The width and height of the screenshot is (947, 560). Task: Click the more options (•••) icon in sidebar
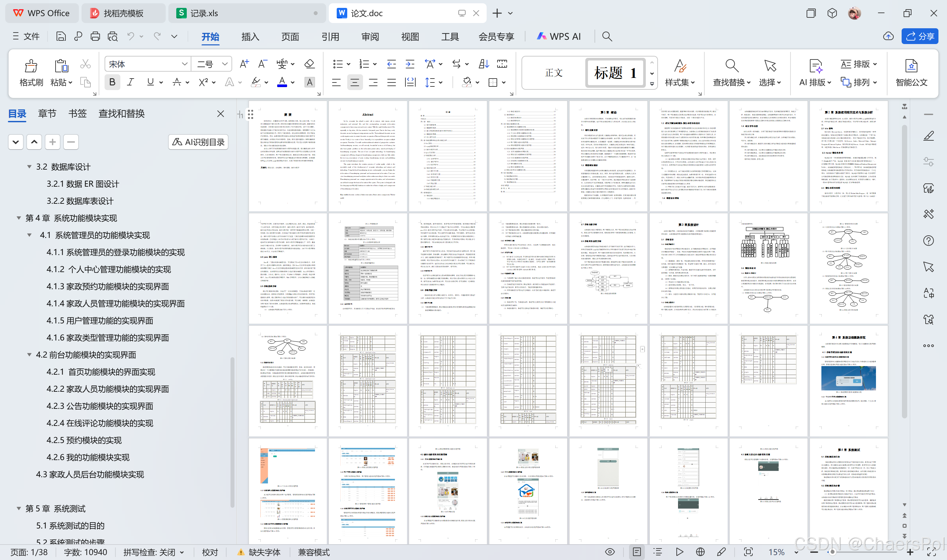929,346
